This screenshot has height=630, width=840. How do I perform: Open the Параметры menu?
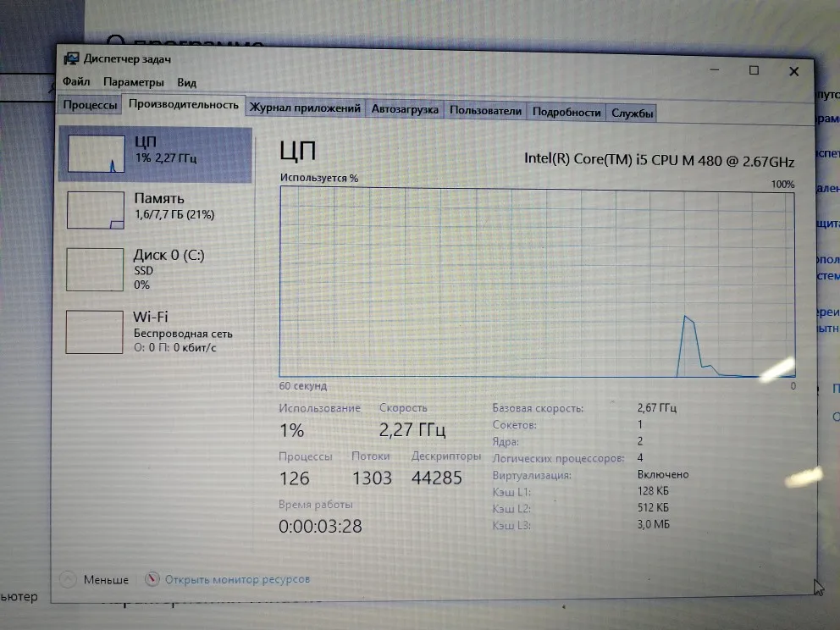pos(134,82)
